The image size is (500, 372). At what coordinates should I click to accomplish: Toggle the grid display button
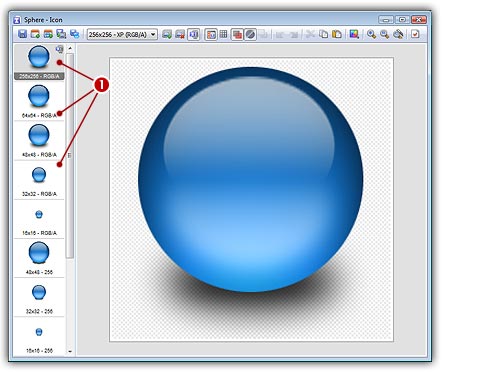click(x=223, y=34)
